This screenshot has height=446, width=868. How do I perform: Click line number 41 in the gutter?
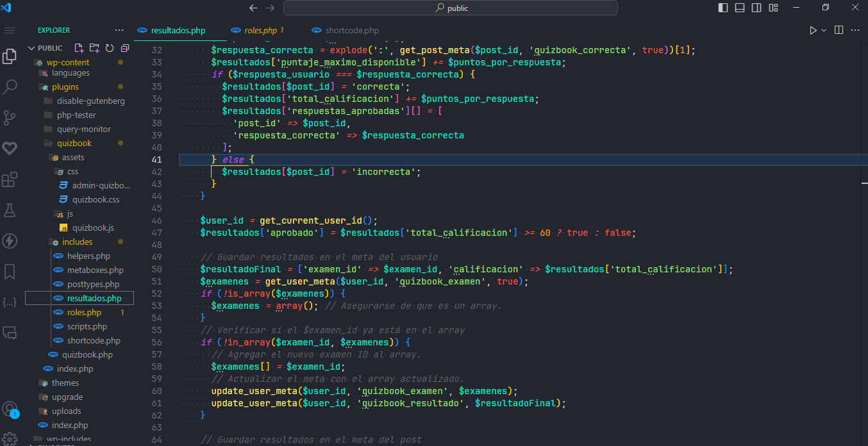click(157, 160)
